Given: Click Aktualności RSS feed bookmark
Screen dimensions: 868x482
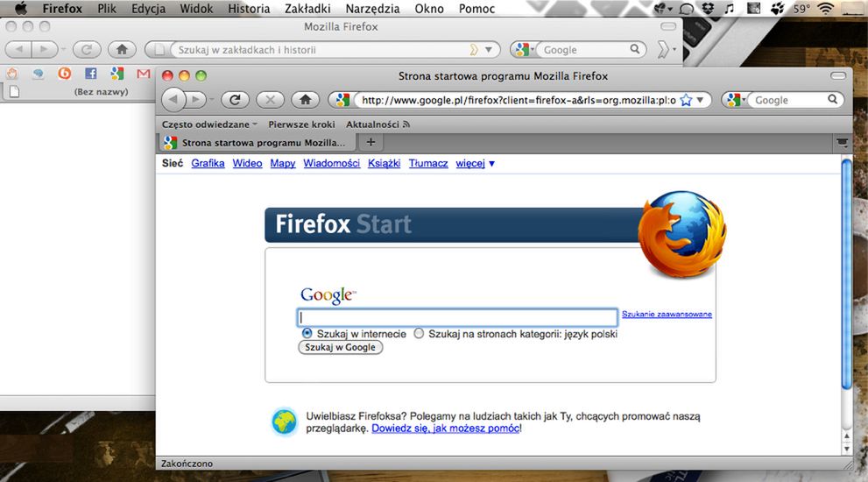Looking at the screenshot, I should 378,124.
